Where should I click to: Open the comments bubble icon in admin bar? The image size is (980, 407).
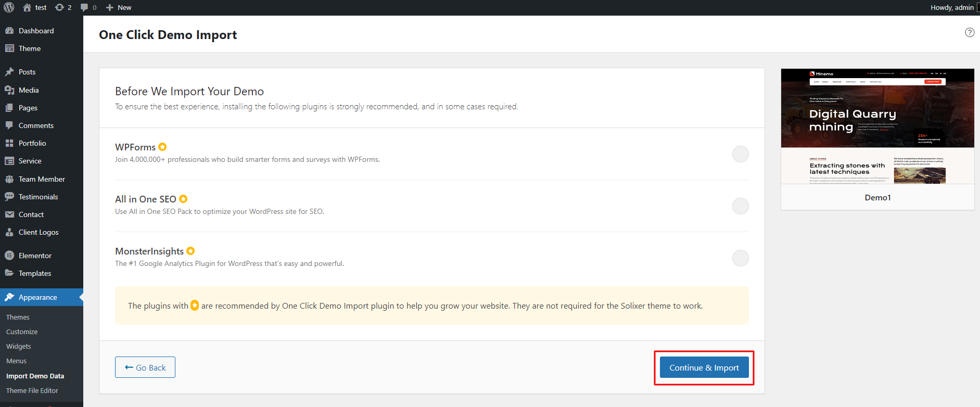(84, 7)
